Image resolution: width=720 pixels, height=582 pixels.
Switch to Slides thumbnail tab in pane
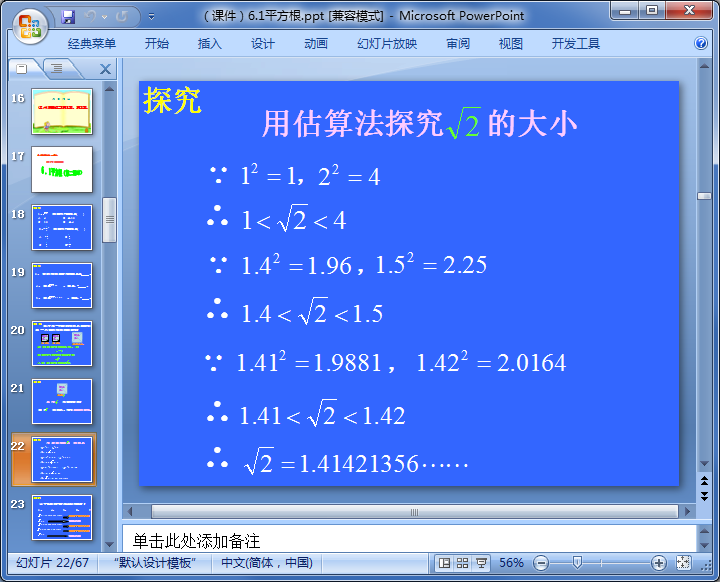coord(22,68)
